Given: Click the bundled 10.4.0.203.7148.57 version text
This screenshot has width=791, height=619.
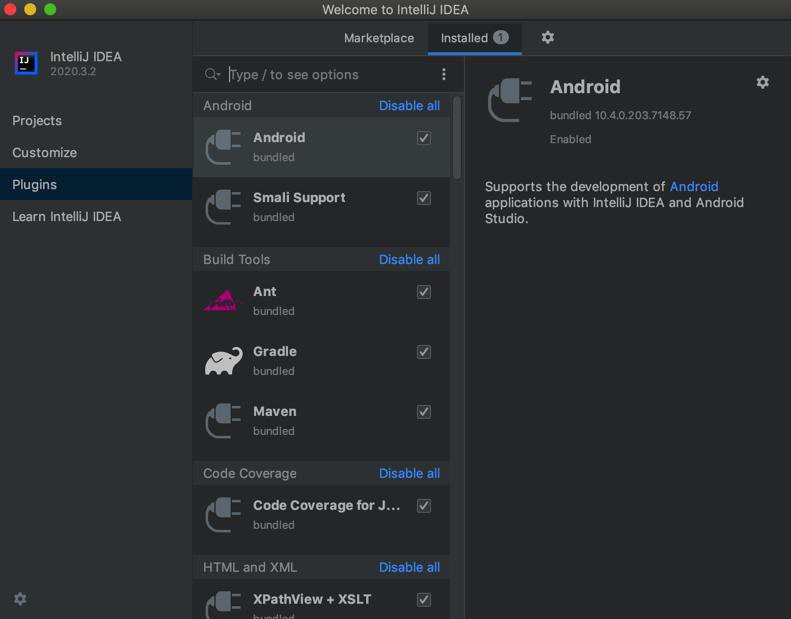Looking at the screenshot, I should pyautogui.click(x=620, y=115).
